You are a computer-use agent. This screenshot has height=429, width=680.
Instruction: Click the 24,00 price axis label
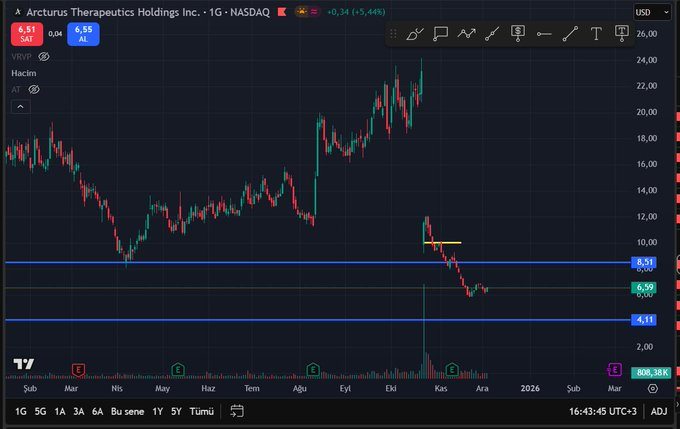point(647,60)
